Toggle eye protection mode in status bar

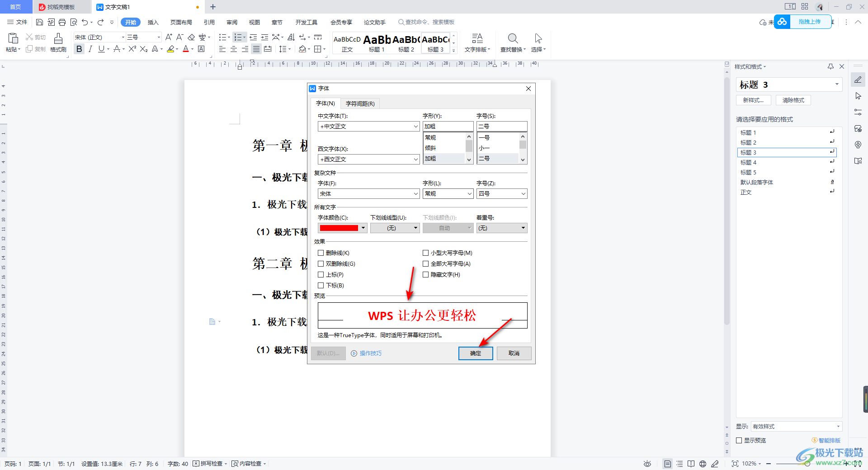tap(647, 464)
